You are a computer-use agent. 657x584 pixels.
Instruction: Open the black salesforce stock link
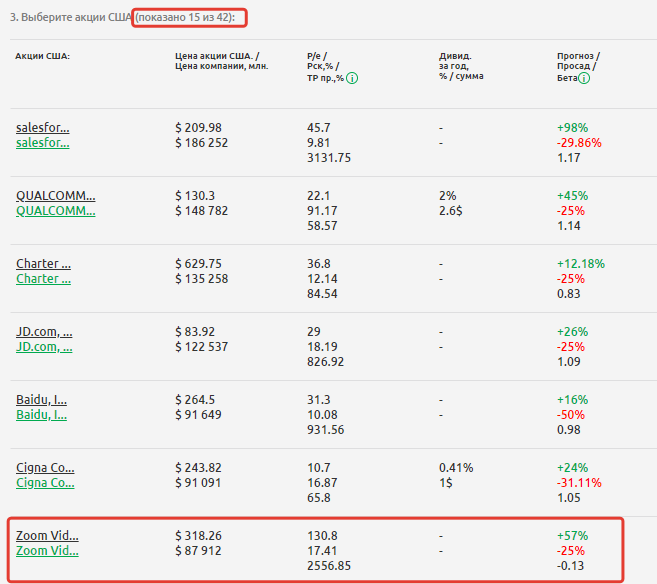point(43,127)
